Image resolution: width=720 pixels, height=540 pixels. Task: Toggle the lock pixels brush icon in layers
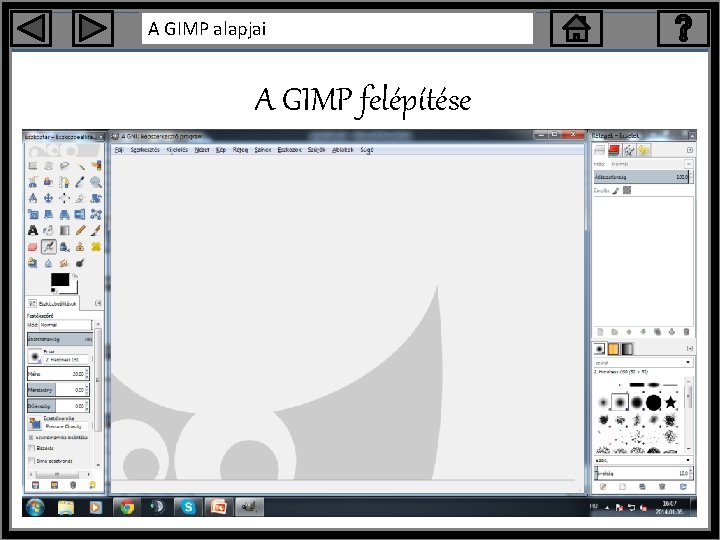pos(615,191)
